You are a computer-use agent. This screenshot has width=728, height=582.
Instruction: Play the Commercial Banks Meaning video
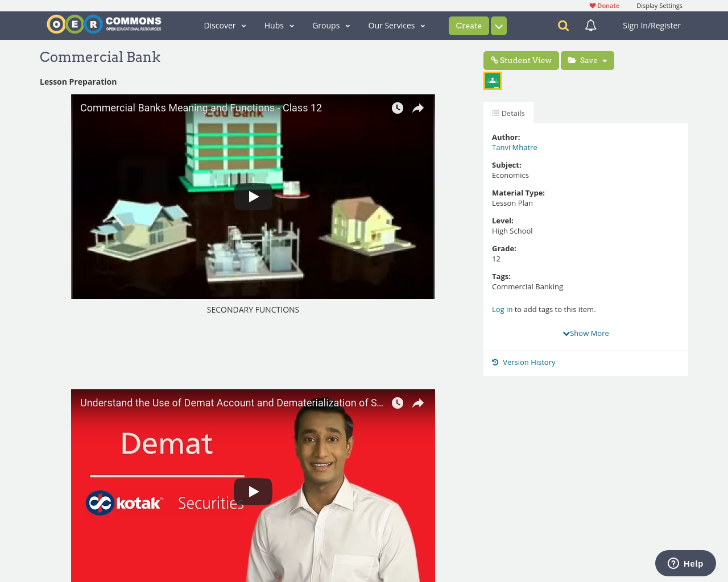(x=253, y=197)
